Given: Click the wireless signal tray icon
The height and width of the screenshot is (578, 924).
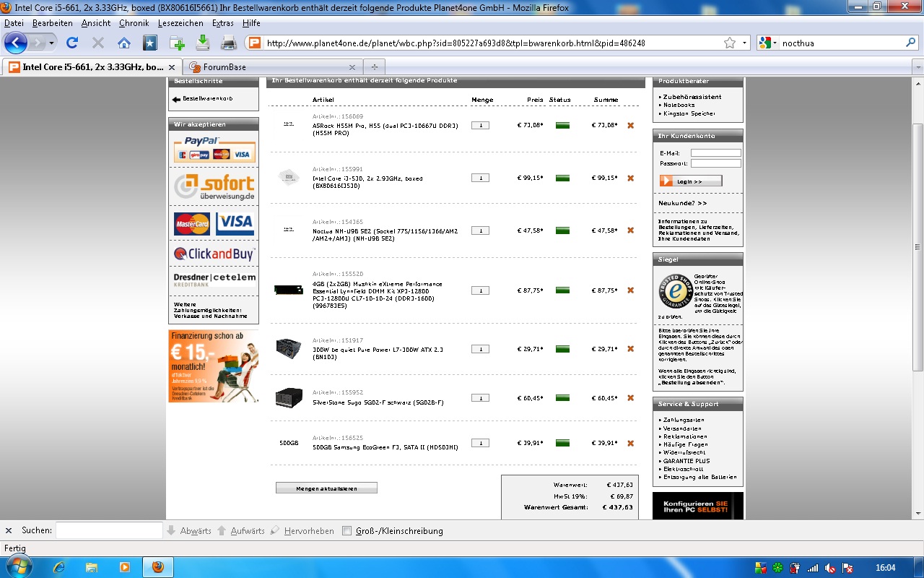Looking at the screenshot, I should tap(813, 568).
